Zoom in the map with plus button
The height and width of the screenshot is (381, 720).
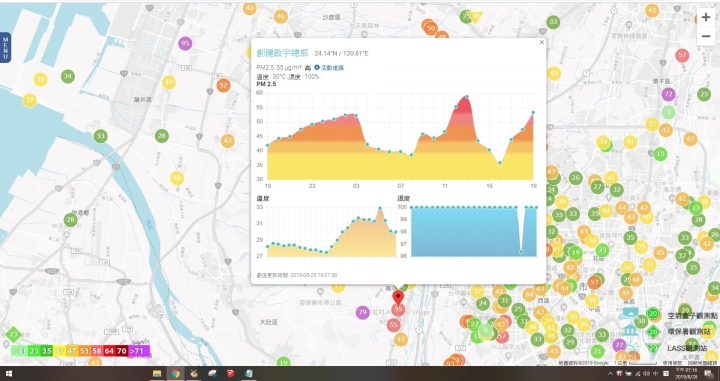pos(706,17)
